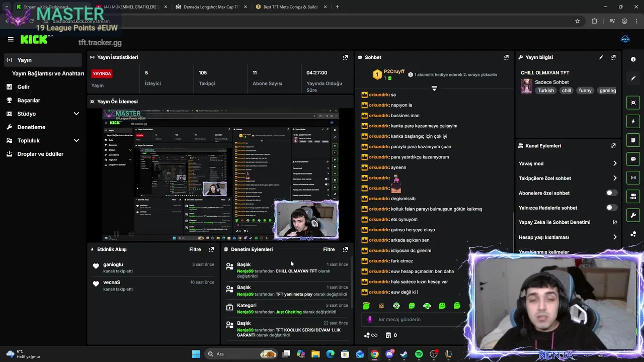Toggle the stream preview widget icon in sidebar
This screenshot has width=644, height=362.
(x=633, y=103)
